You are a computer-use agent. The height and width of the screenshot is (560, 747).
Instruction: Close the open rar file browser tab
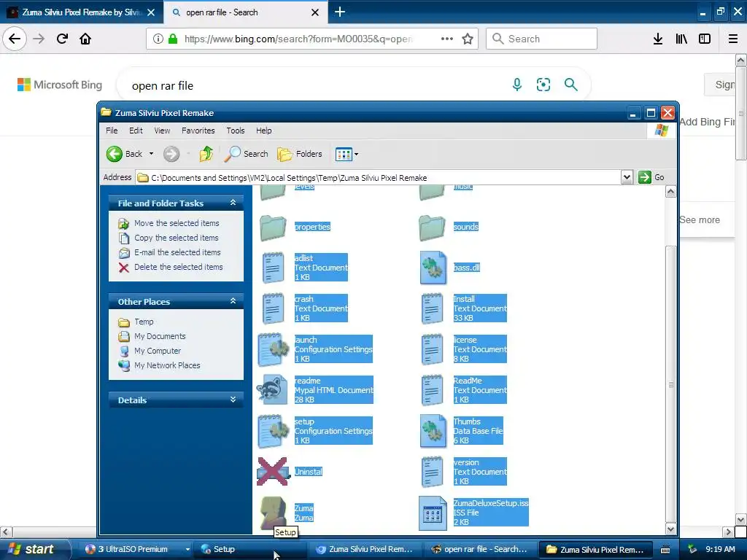coord(315,12)
